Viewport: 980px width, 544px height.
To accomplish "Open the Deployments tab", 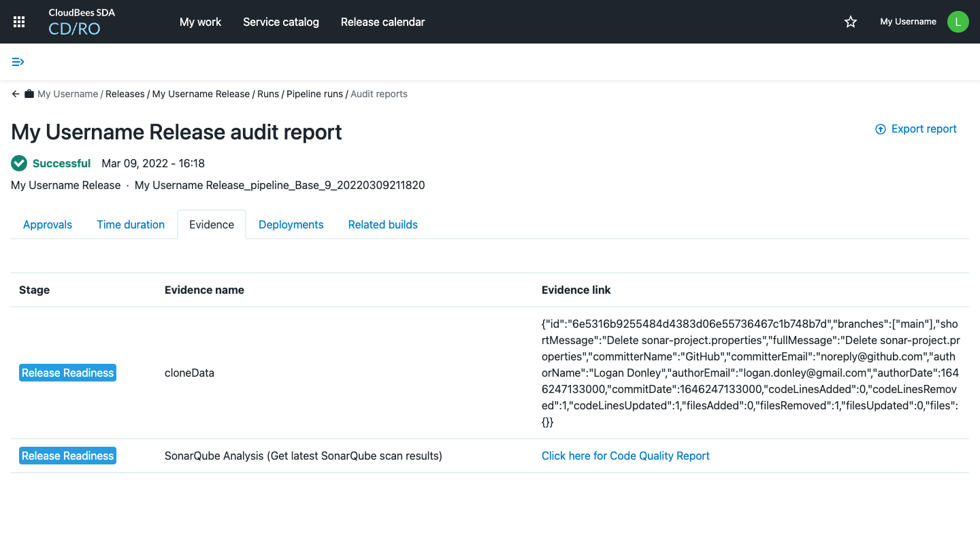I will coord(291,224).
